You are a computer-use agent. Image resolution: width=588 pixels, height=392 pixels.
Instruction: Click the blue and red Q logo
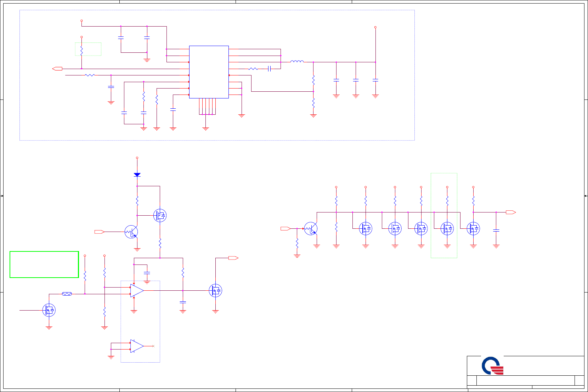click(x=492, y=366)
